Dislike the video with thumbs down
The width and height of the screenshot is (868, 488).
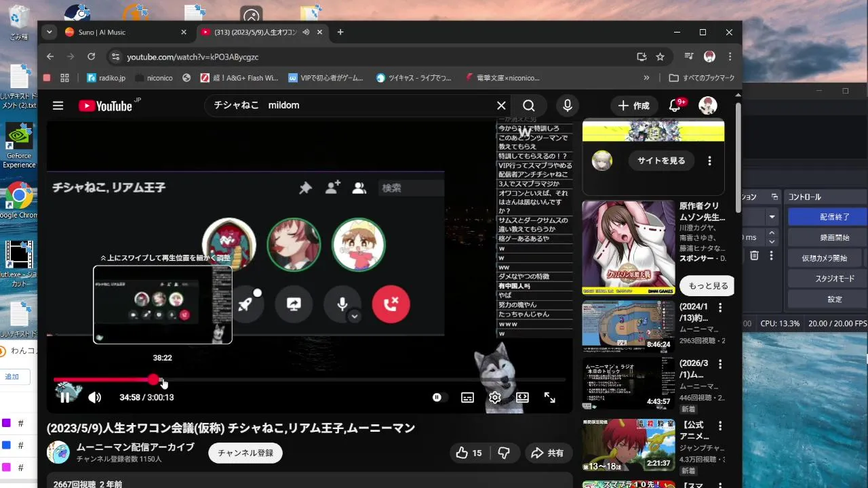click(504, 453)
